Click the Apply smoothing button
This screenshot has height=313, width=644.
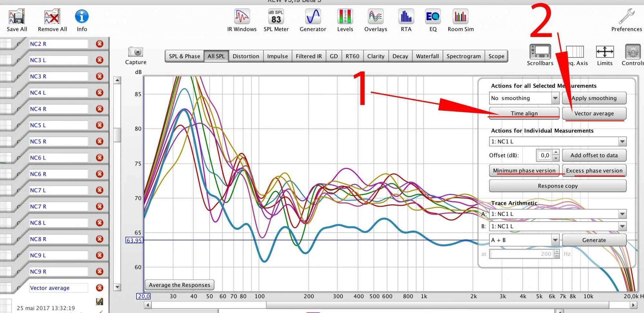pos(594,98)
